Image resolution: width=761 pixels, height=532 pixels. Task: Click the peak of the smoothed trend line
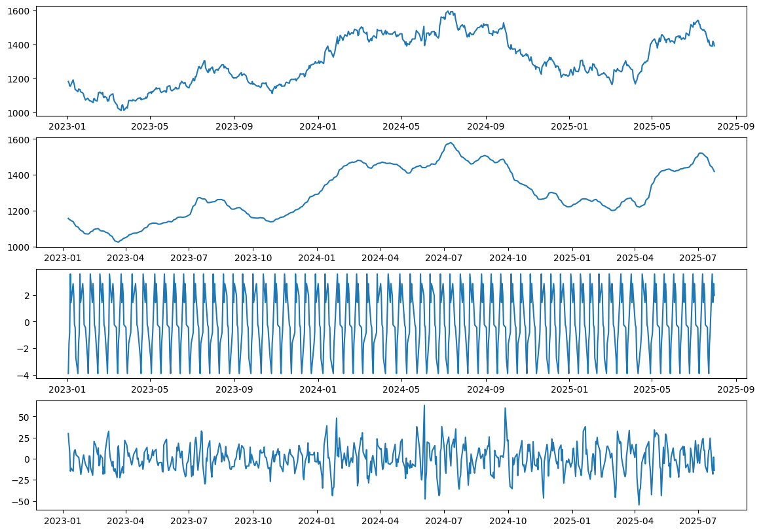[x=451, y=143]
